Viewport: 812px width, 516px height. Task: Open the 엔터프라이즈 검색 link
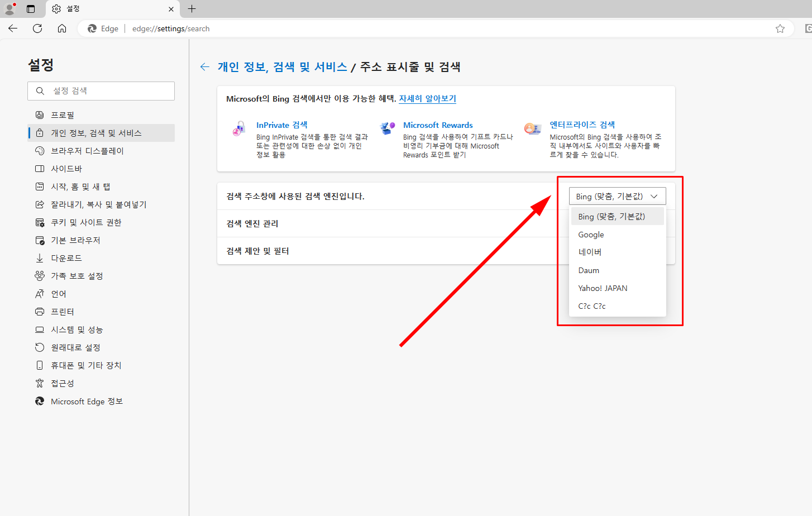pos(582,125)
